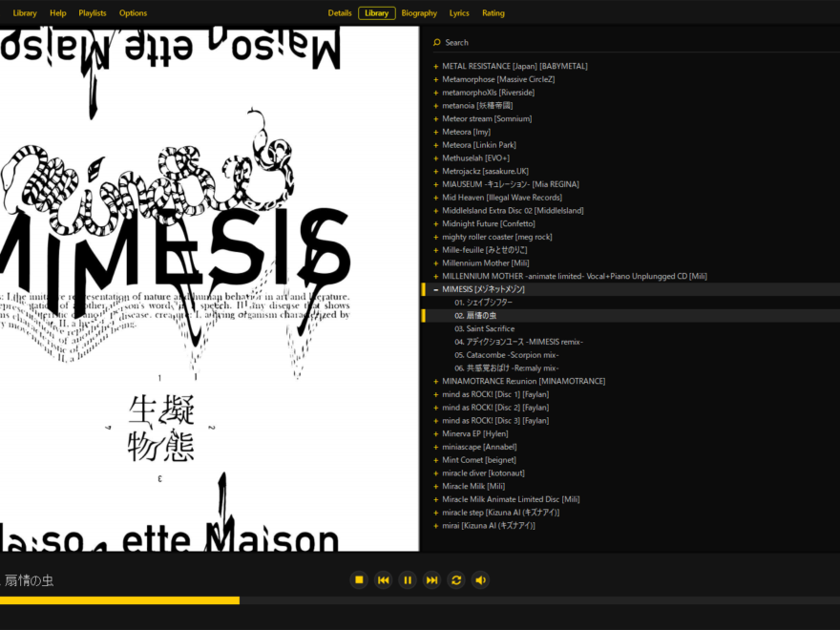Select miracle diver [kotonaut] row
The height and width of the screenshot is (630, 840).
point(483,473)
